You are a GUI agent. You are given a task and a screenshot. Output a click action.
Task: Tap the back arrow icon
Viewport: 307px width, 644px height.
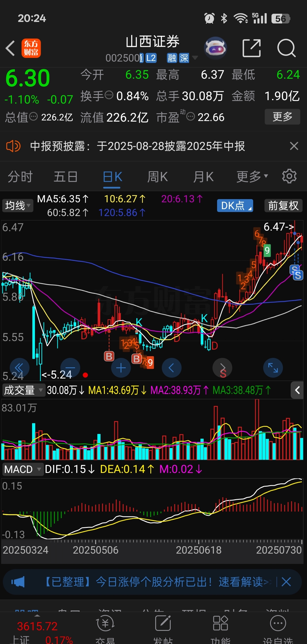[x=10, y=48]
